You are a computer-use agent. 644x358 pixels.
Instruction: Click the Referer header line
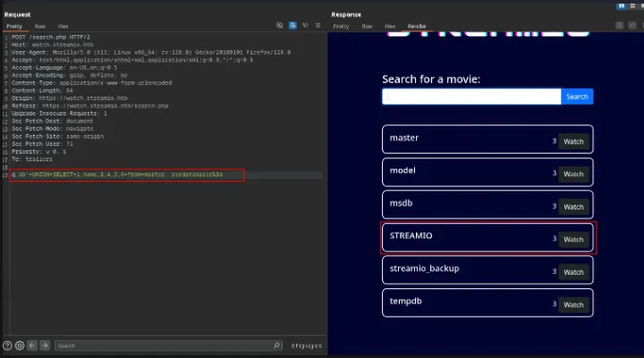click(90, 106)
